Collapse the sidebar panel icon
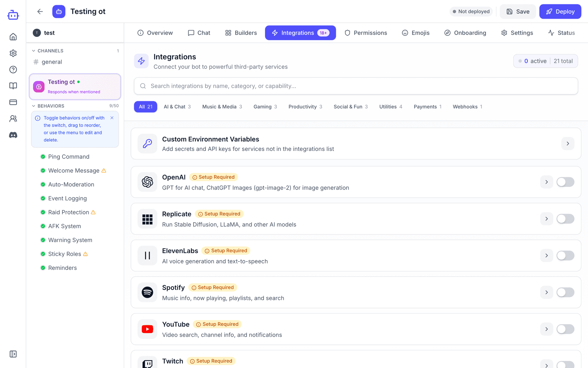 coord(13,354)
